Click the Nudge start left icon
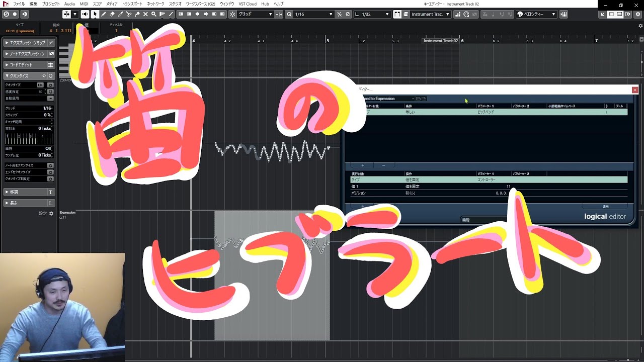This screenshot has width=644, height=362. click(181, 14)
